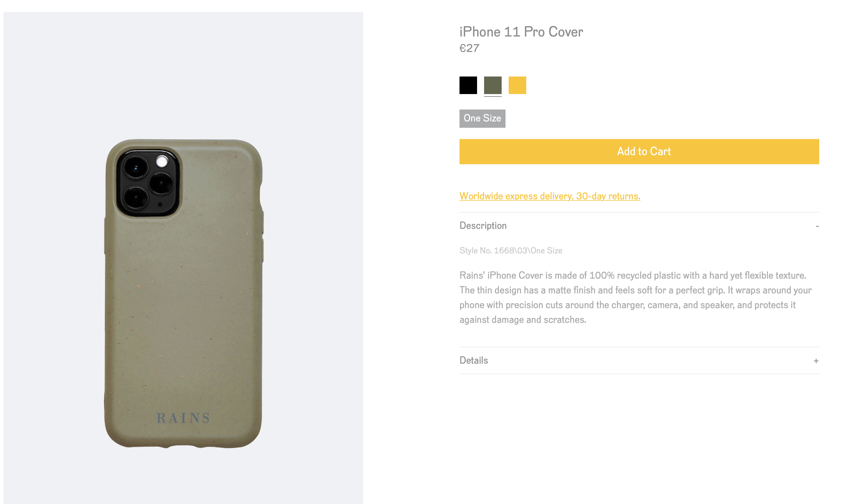Click the underline below the green swatch
Viewport: 841px width, 504px height.
pos(493,96)
